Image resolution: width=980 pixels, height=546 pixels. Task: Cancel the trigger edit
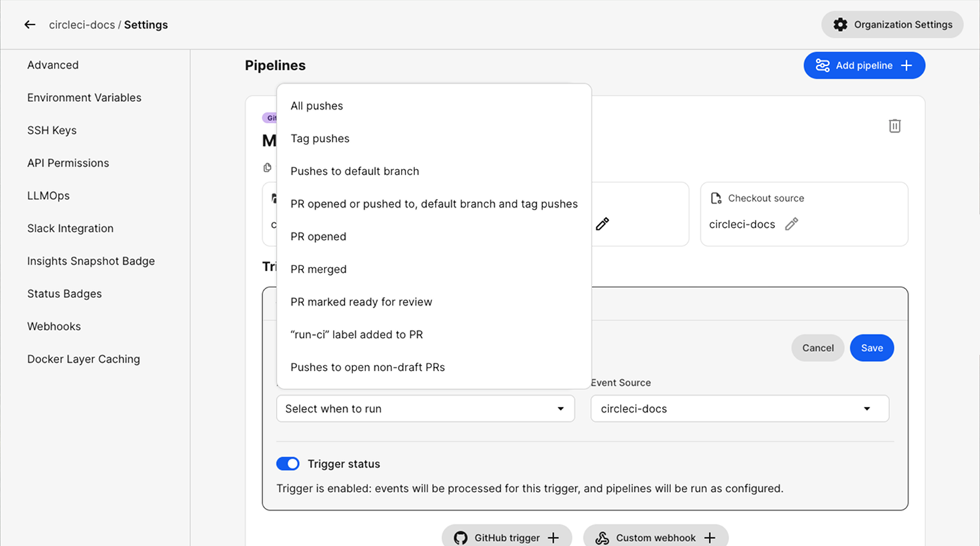[x=817, y=348]
